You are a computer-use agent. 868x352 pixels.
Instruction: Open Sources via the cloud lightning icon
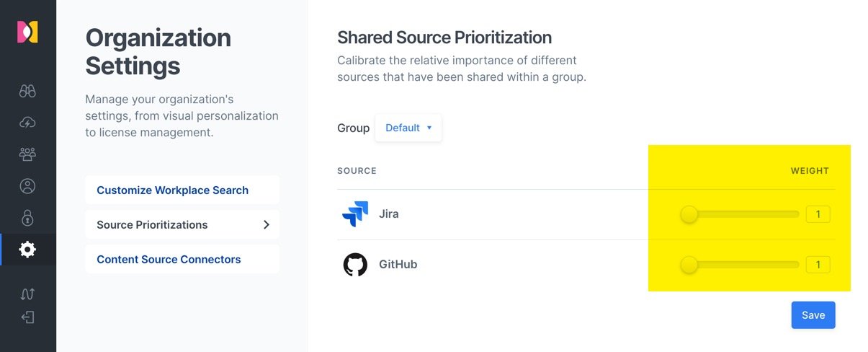(27, 123)
